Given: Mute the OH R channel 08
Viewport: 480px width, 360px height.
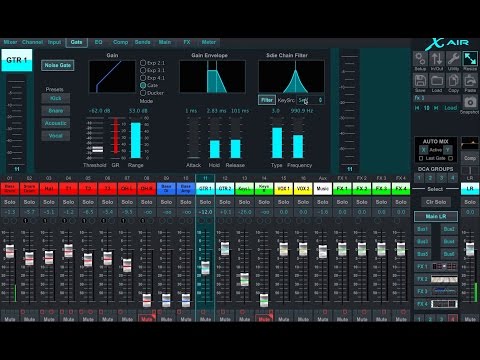Looking at the screenshot, I should [147, 319].
